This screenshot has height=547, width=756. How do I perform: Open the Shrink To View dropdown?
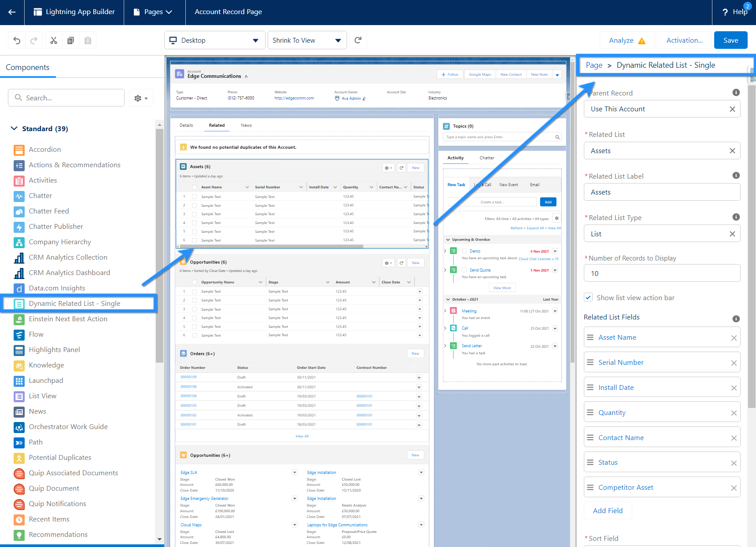pos(307,40)
